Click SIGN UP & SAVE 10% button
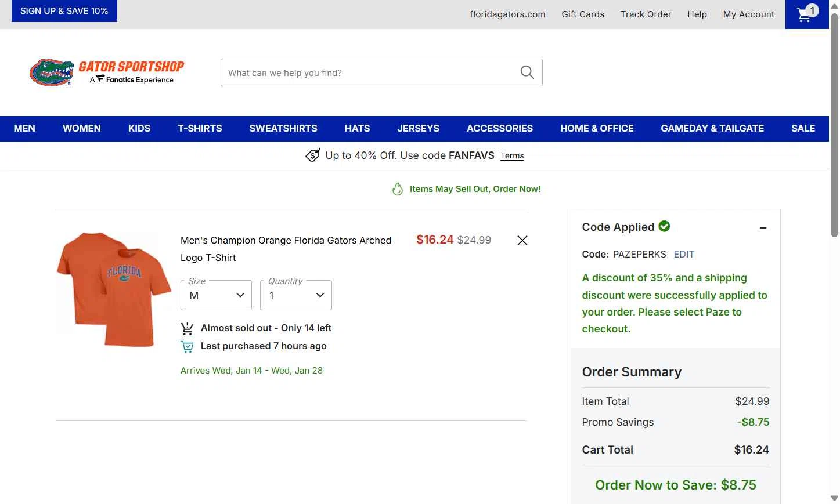 click(64, 11)
